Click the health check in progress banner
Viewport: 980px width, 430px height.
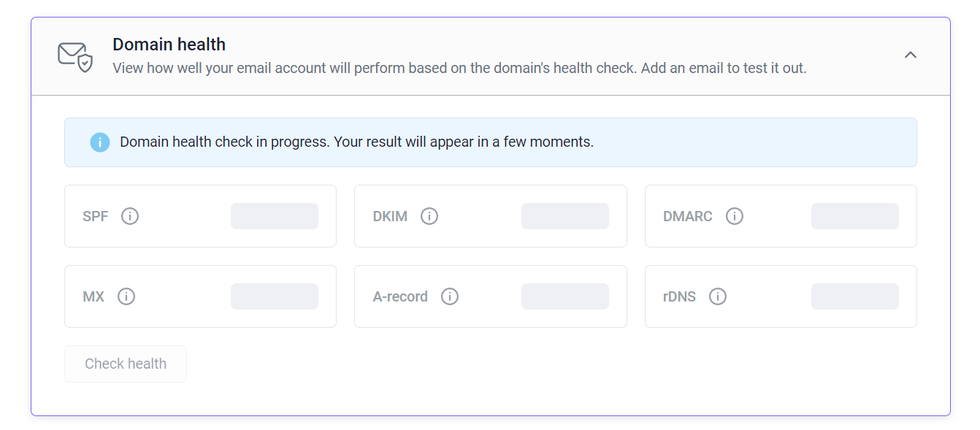(491, 142)
